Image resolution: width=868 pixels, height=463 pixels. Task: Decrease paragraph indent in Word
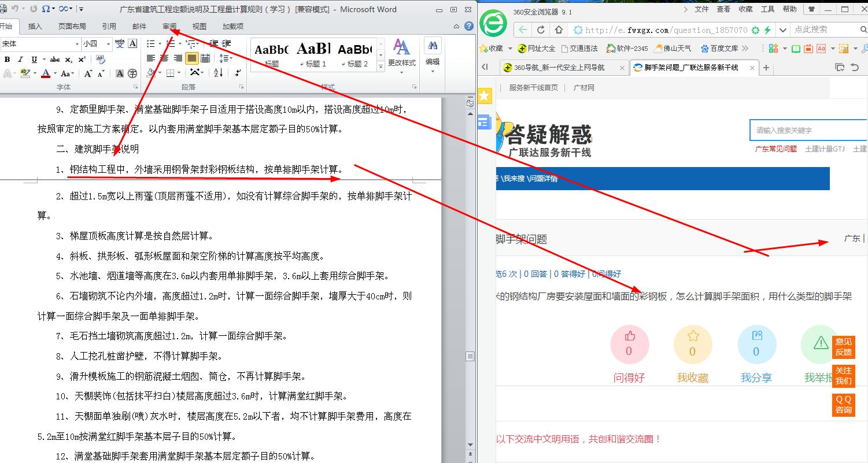[x=213, y=43]
